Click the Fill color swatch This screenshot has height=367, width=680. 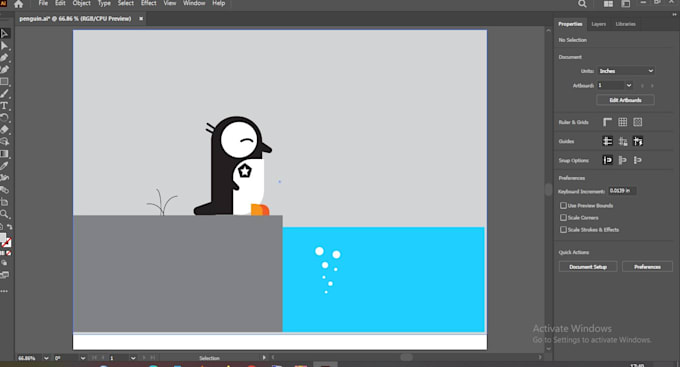click(3, 238)
